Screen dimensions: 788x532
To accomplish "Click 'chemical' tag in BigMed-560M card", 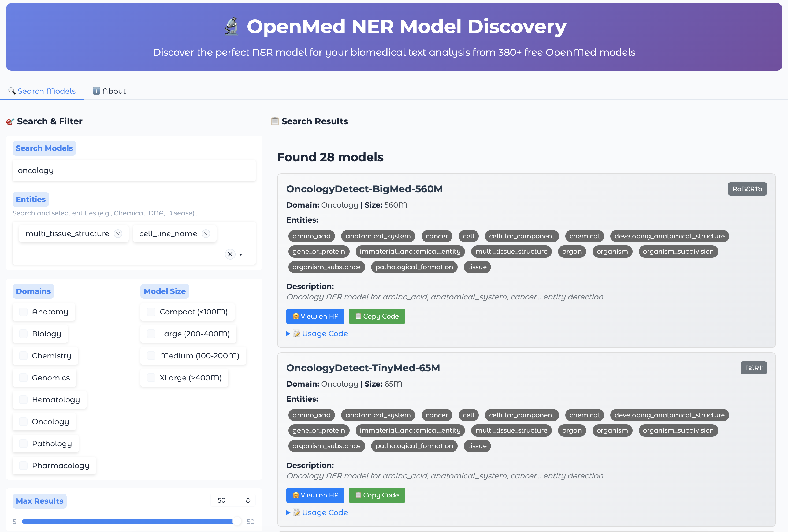I will [584, 236].
